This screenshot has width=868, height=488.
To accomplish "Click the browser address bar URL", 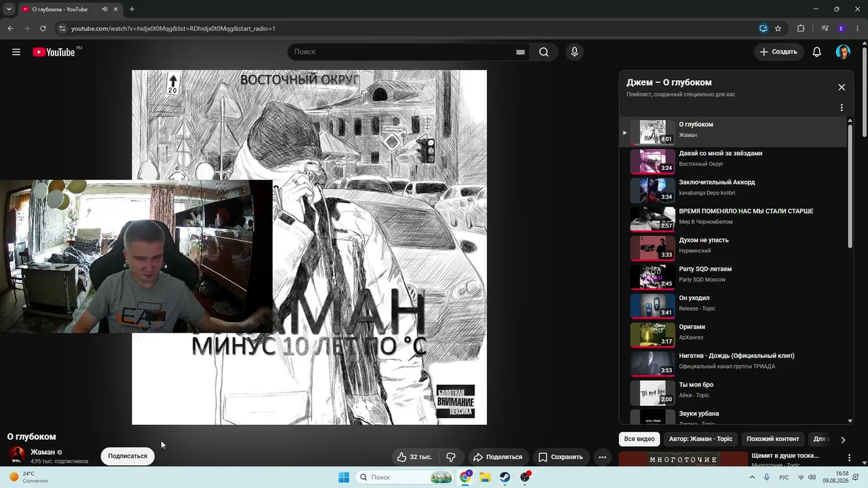I will (x=173, y=28).
